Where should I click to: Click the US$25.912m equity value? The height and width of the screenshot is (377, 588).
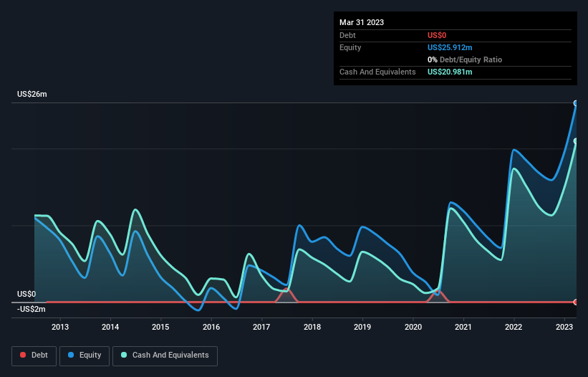(450, 47)
